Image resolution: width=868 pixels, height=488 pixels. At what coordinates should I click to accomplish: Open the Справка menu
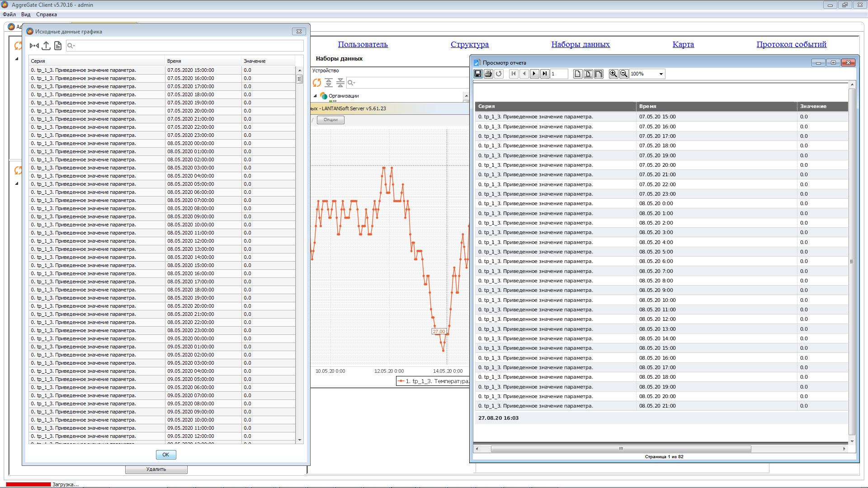[x=47, y=14]
